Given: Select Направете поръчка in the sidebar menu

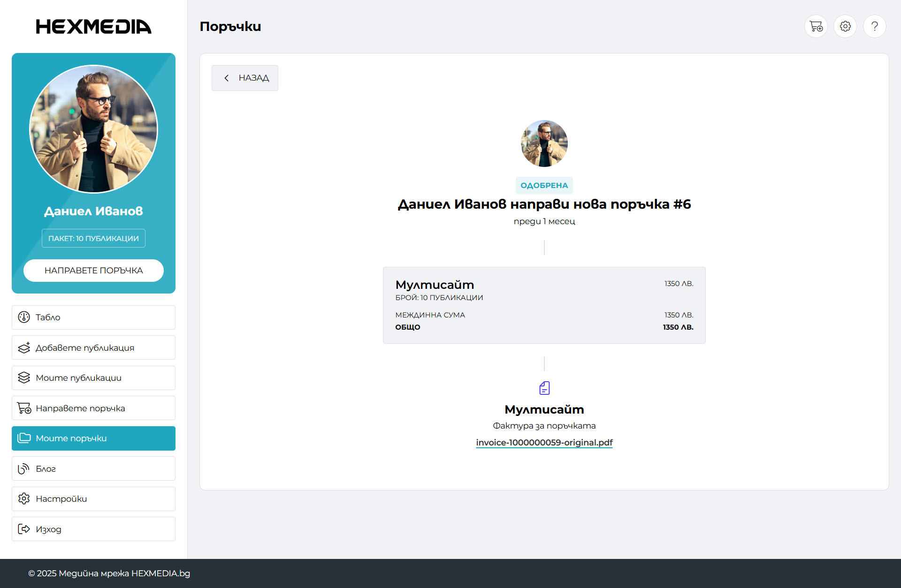Looking at the screenshot, I should click(x=93, y=408).
